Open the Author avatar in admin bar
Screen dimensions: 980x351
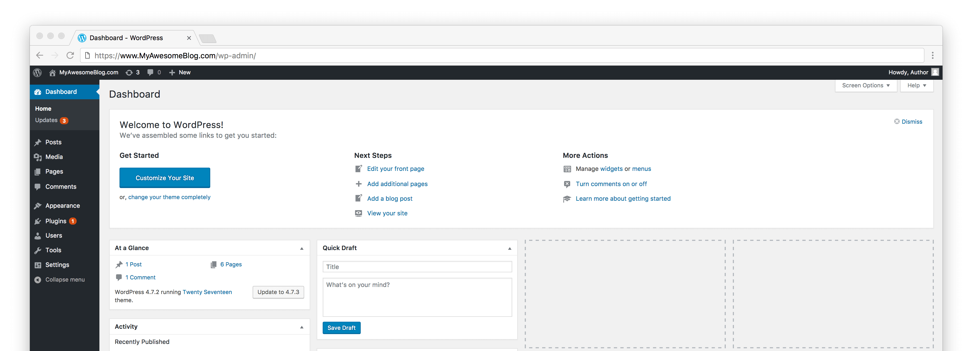coord(935,72)
